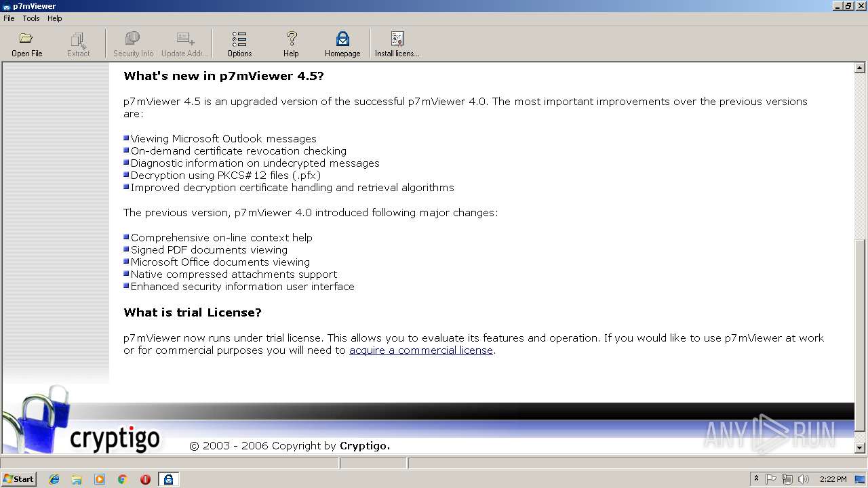Click the 2:22 PM system clock
Image resolution: width=868 pixels, height=488 pixels.
pos(833,479)
